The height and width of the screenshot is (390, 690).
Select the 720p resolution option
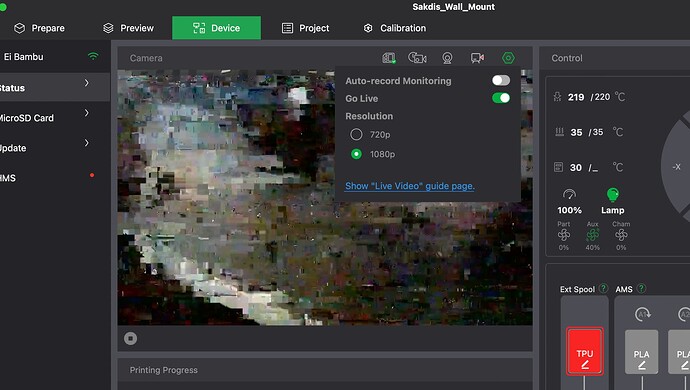point(356,134)
